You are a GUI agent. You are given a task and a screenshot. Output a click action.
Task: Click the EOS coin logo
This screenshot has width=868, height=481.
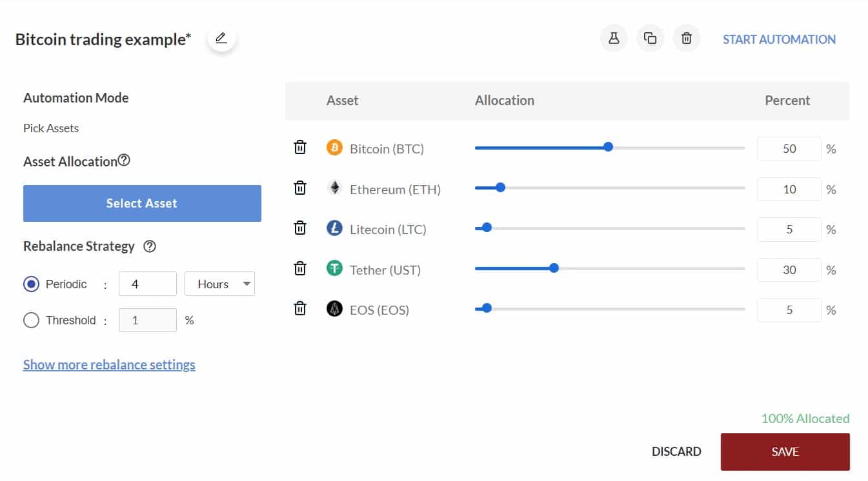pyautogui.click(x=334, y=309)
